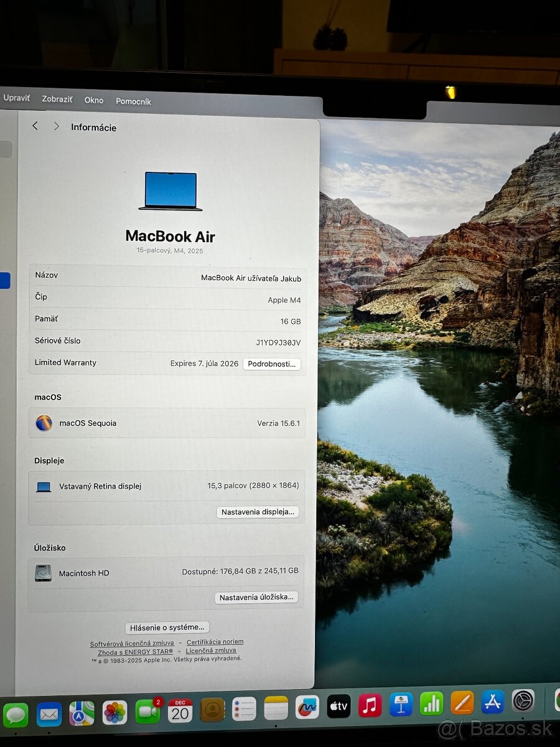Click the Softvérová licenčná zmluva link
Image resolution: width=560 pixels, height=747 pixels.
(x=131, y=643)
